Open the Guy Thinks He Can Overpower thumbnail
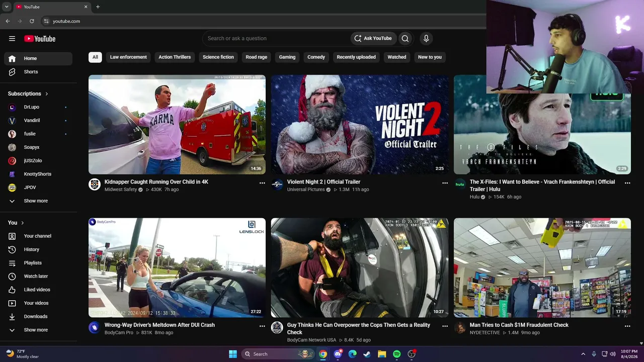644x362 pixels. 360,267
